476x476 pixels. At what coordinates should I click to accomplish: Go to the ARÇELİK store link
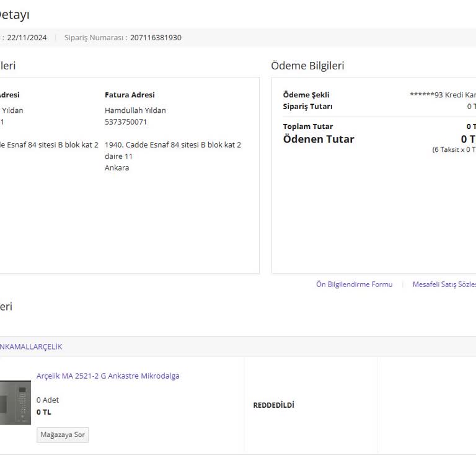[x=31, y=346]
